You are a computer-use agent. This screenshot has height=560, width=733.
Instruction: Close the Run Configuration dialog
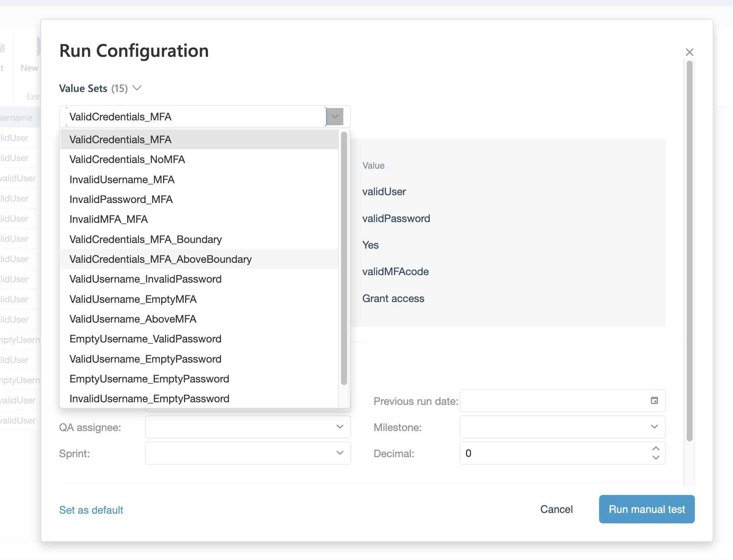pos(689,52)
